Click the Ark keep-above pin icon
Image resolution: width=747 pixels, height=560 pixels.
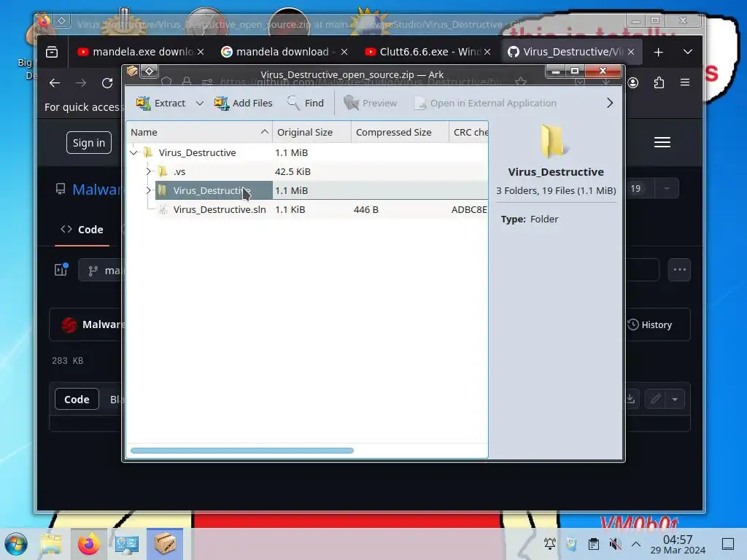tap(149, 71)
